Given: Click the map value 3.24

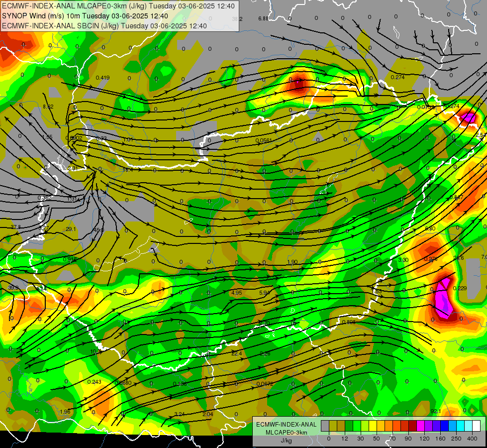Looking at the screenshot, I should pos(180,414).
